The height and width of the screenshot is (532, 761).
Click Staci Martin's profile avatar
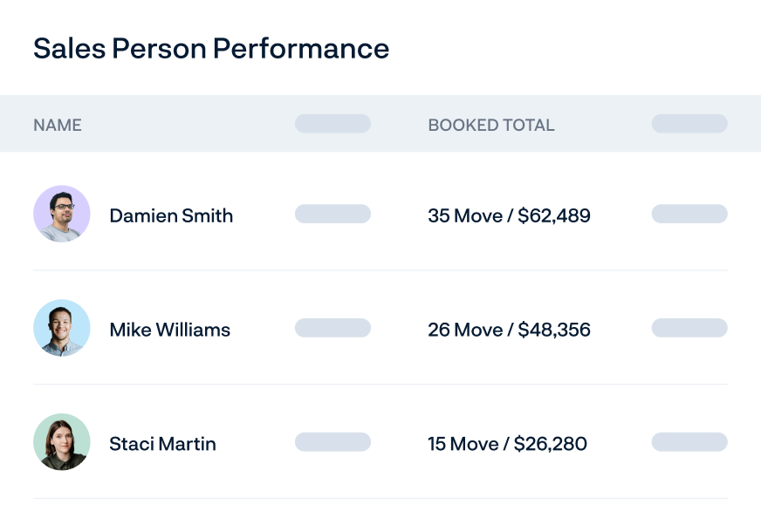click(61, 442)
